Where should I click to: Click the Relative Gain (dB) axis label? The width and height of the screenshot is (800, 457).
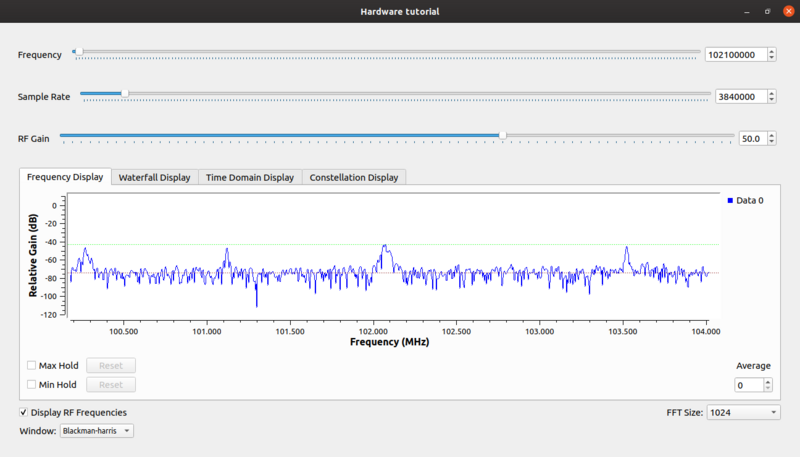point(33,255)
